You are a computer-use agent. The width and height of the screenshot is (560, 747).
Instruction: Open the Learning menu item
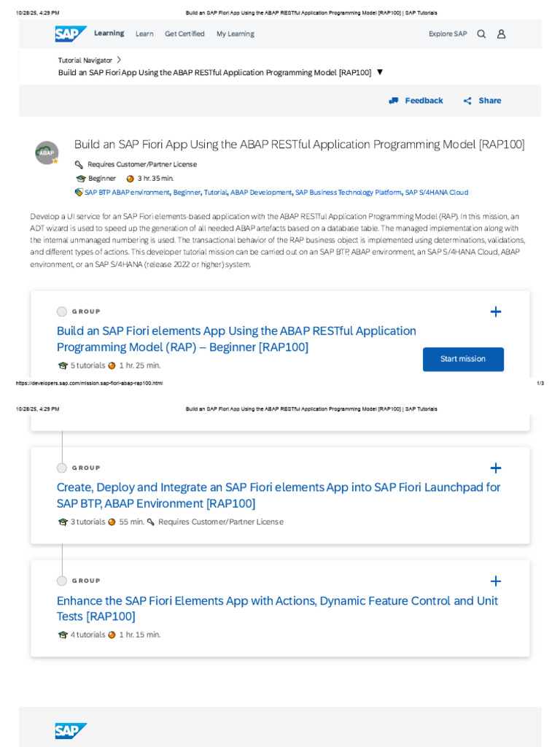(109, 34)
